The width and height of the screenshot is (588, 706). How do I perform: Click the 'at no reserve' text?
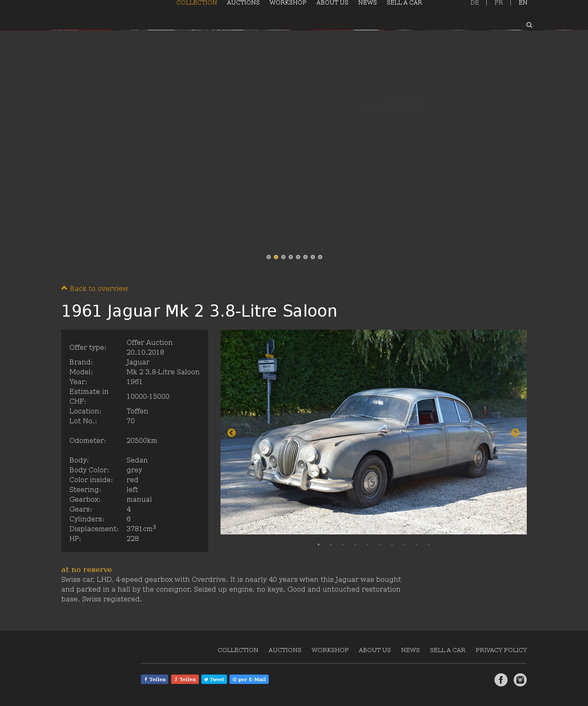(87, 570)
